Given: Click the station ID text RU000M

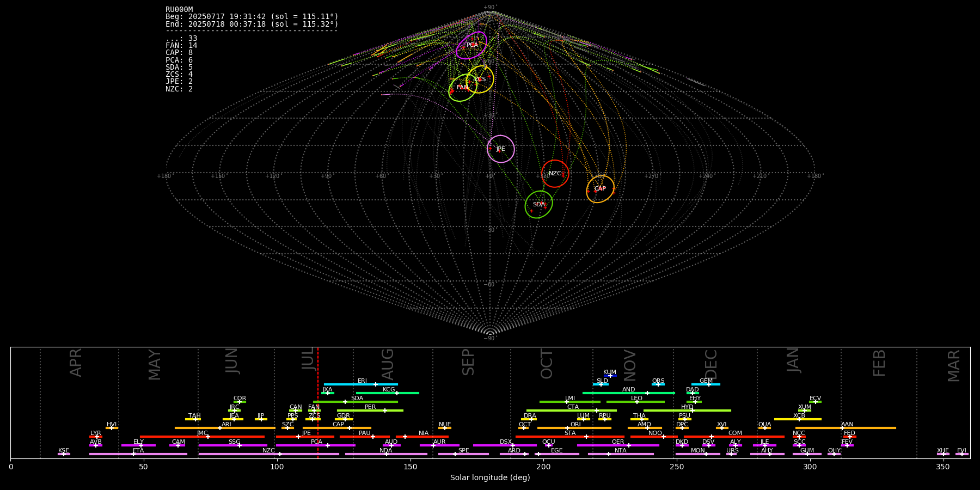Looking at the screenshot, I should 179,9.
